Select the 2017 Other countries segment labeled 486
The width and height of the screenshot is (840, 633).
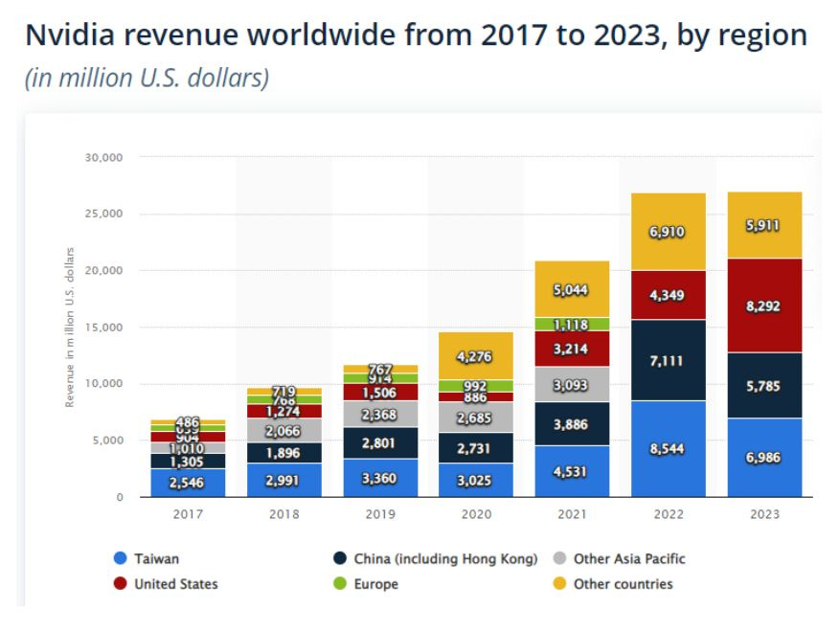click(188, 422)
